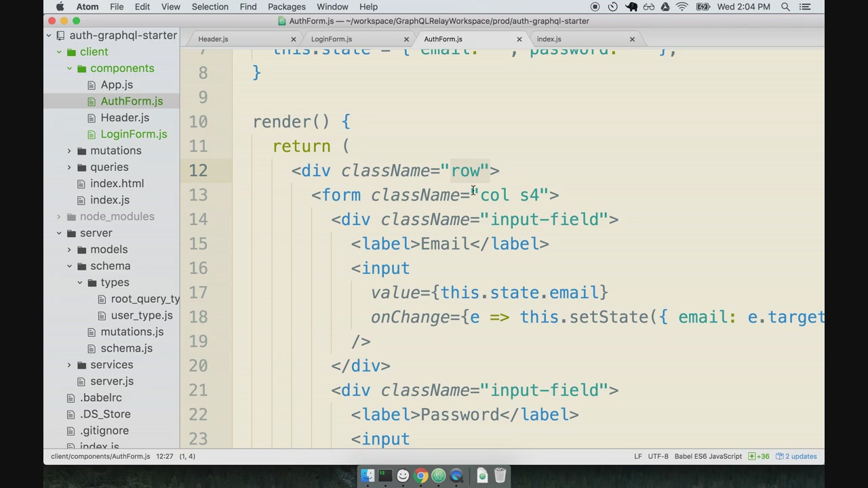Close the index.js tab
Screen dimensions: 868x488
tap(632, 39)
